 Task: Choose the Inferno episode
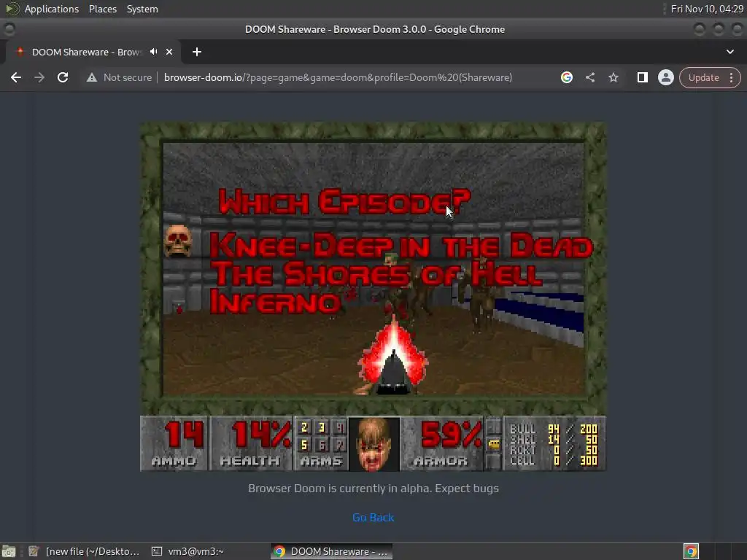tap(275, 302)
